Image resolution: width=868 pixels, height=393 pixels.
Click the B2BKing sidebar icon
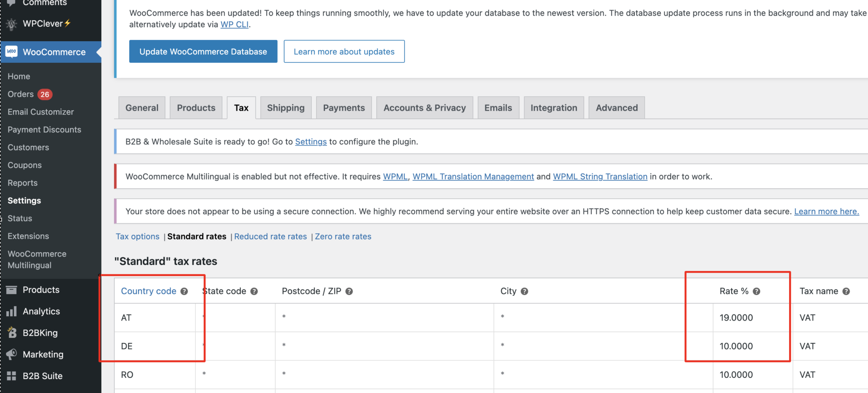coord(12,333)
